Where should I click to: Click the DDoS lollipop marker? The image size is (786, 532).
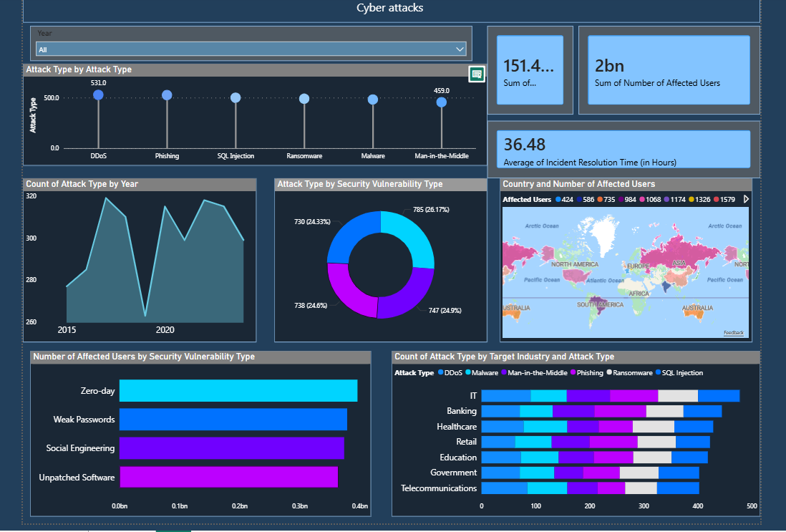98,95
